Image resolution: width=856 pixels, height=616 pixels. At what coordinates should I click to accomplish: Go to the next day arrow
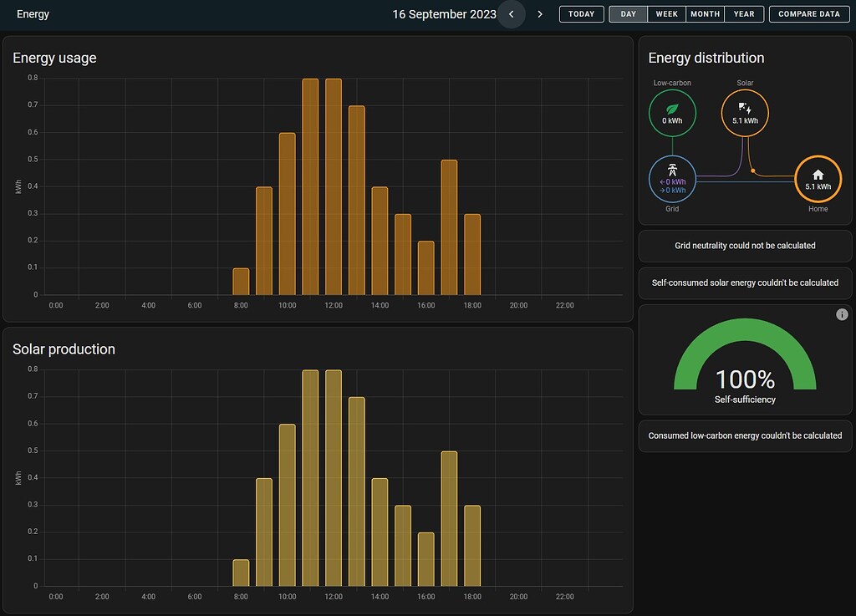(x=540, y=14)
